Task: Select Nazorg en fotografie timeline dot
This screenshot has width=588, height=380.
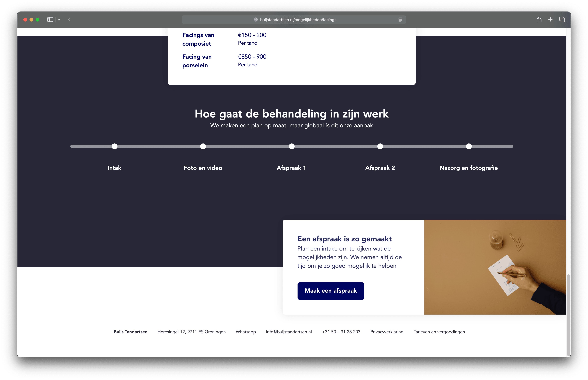Action: tap(469, 146)
